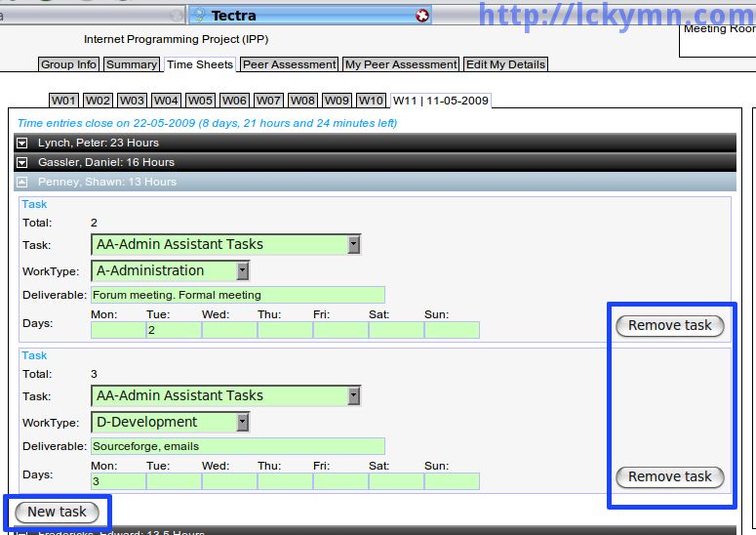Open the My Peer Assessment tab

[401, 64]
